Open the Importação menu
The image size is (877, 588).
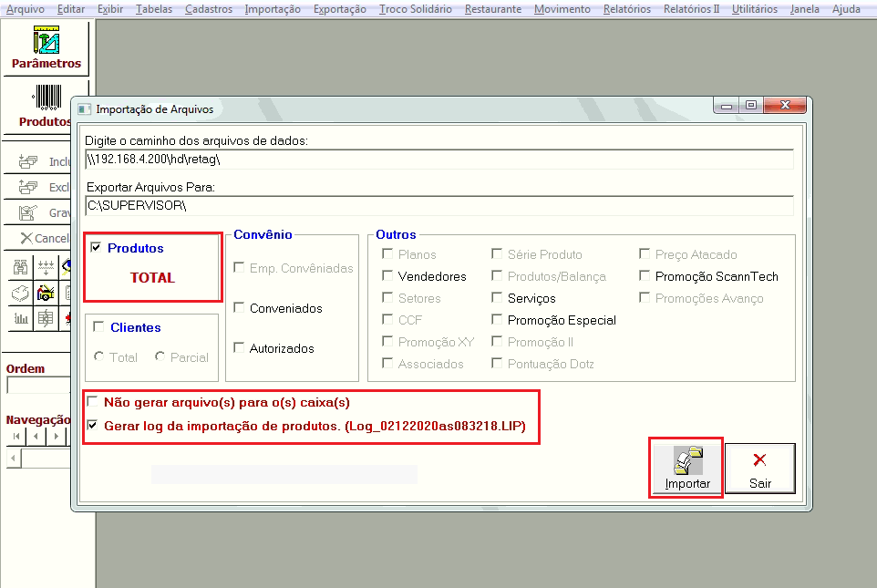click(273, 9)
